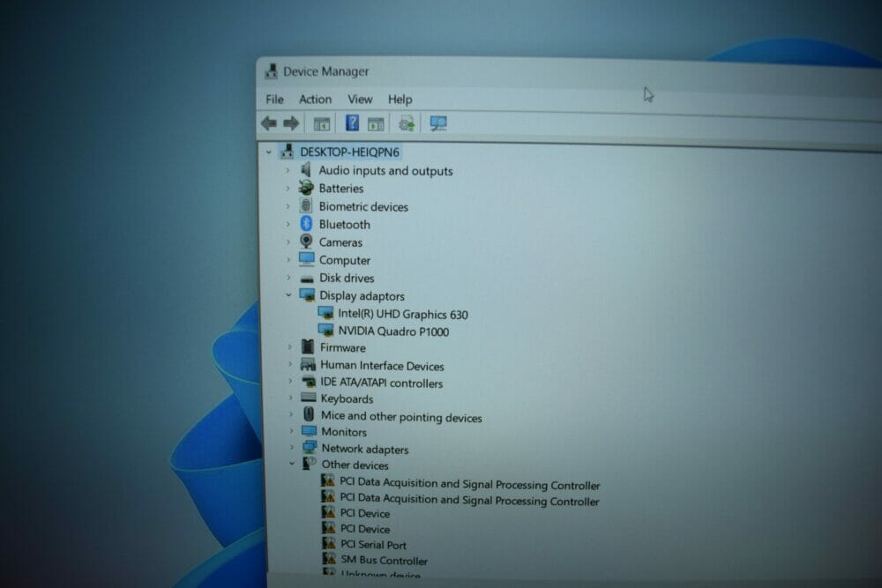Click the Computer category monitor icon
The width and height of the screenshot is (882, 588).
(307, 259)
